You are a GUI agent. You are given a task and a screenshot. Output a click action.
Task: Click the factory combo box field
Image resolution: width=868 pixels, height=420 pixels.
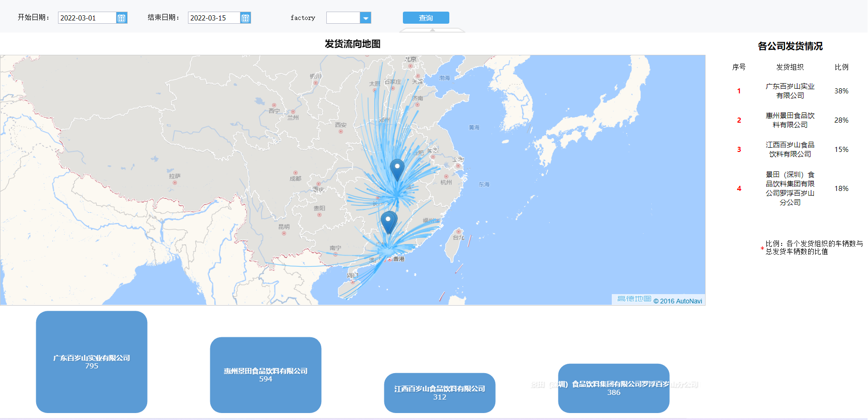point(343,18)
